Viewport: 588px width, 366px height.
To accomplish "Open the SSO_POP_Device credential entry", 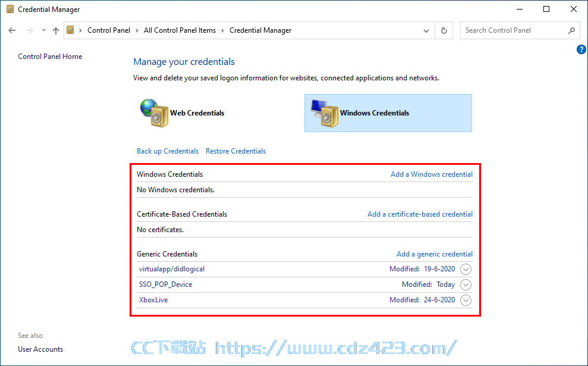I will (165, 284).
